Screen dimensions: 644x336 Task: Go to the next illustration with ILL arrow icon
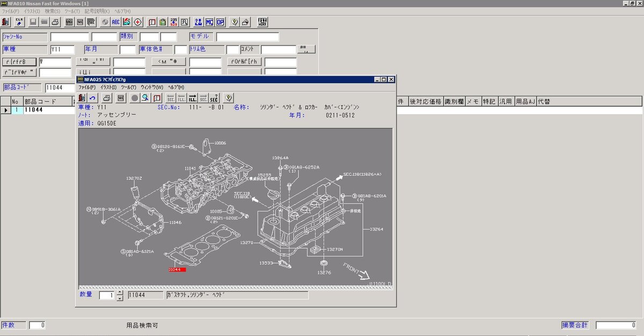pos(193,98)
